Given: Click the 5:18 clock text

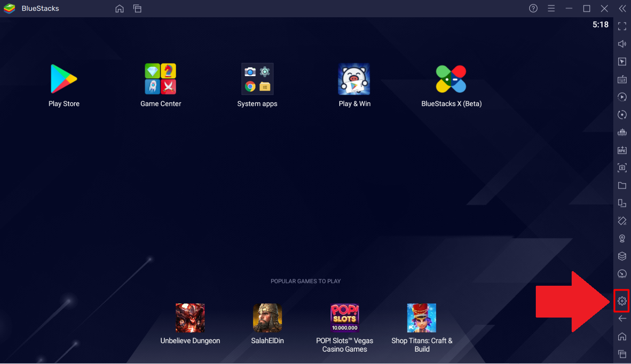Looking at the screenshot, I should pos(600,25).
